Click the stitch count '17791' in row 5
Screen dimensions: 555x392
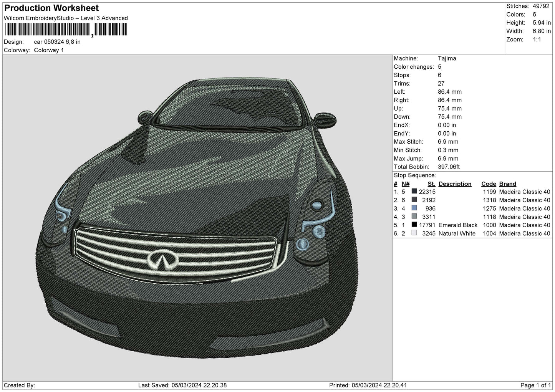427,225
